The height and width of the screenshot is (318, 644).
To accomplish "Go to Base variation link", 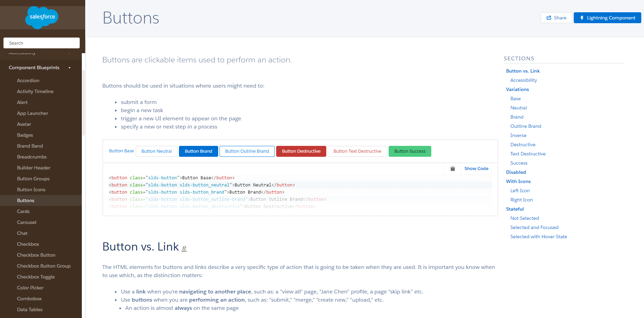I will [x=515, y=99].
